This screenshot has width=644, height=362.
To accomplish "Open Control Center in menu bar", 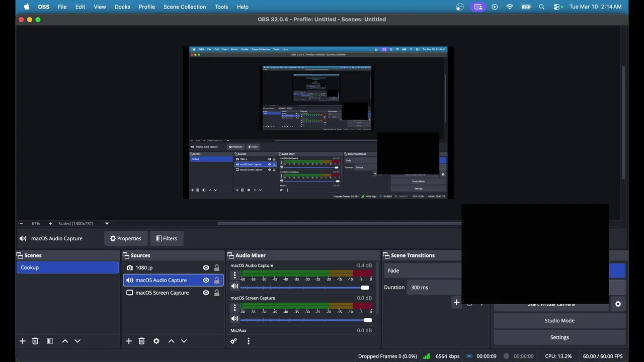I will (x=557, y=7).
